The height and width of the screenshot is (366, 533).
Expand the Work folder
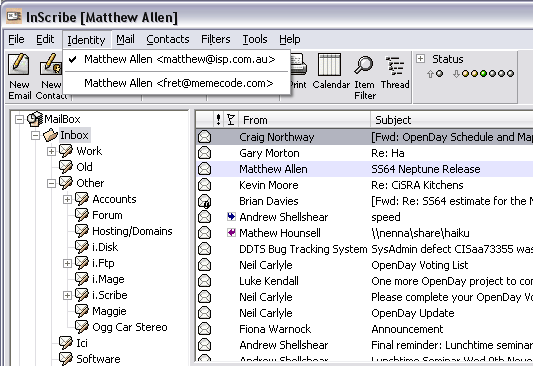[x=51, y=151]
